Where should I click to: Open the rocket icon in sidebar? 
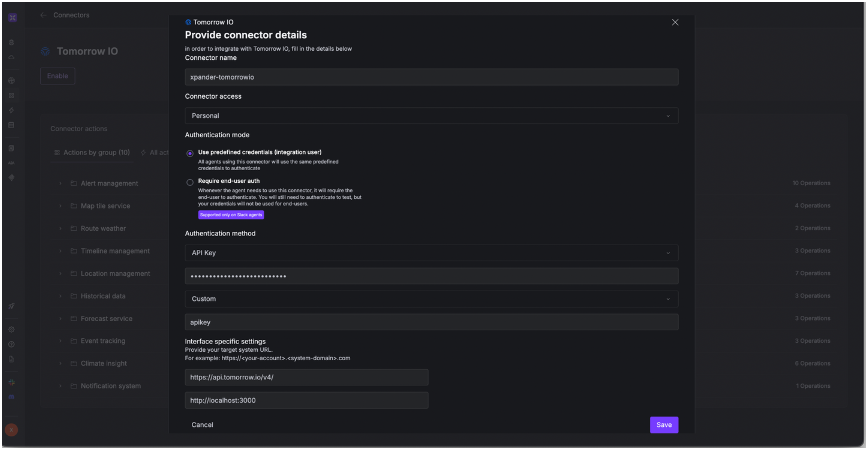[x=11, y=306]
